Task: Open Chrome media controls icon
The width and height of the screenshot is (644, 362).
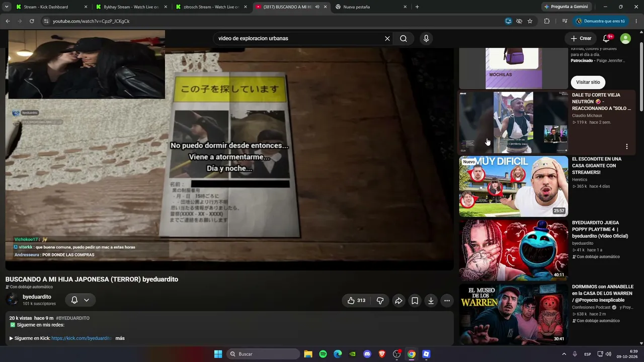Action: tap(565, 21)
